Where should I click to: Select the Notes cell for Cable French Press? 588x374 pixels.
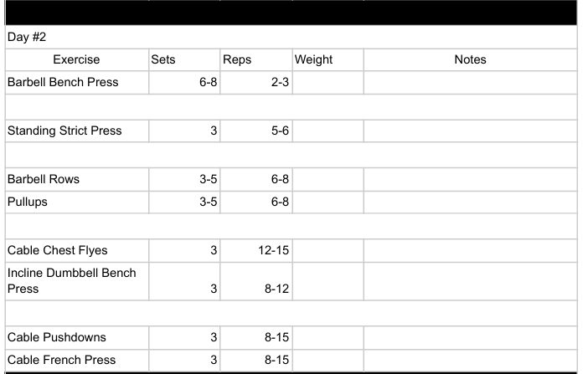pyautogui.click(x=470, y=360)
